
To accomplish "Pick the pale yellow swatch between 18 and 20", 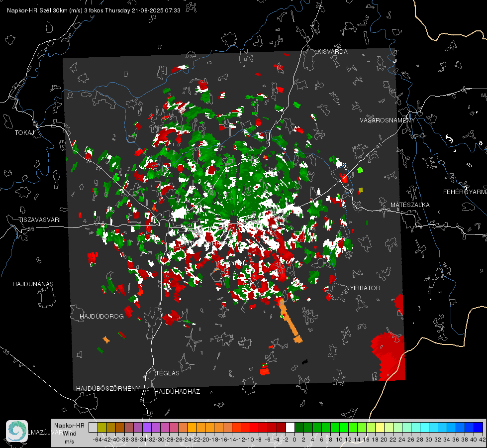I will click(x=380, y=427).
